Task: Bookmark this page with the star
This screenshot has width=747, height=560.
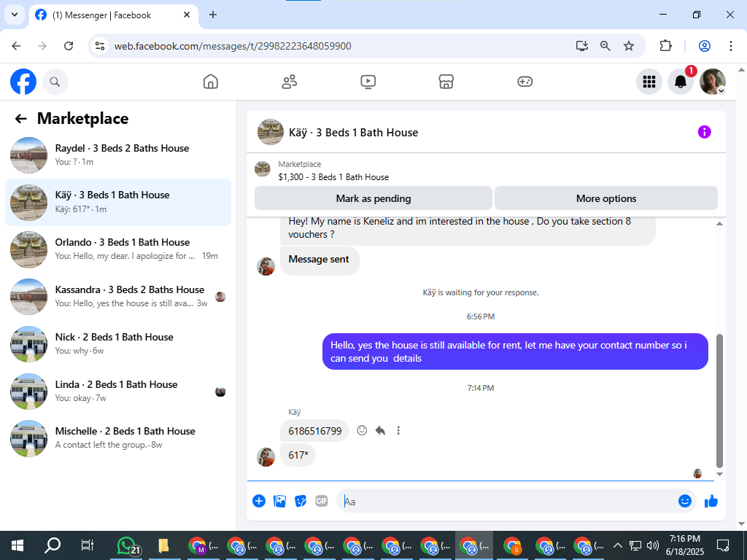Action: 629,46
